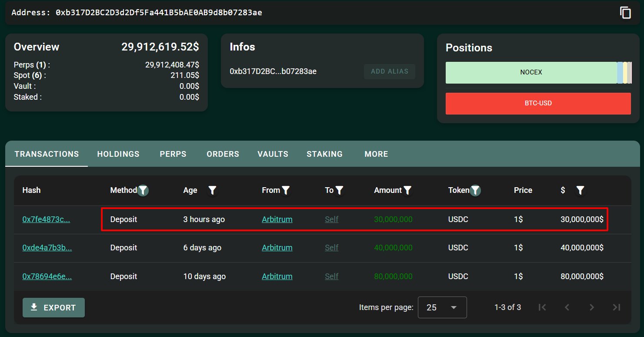Open the Method column filter

pyautogui.click(x=143, y=190)
